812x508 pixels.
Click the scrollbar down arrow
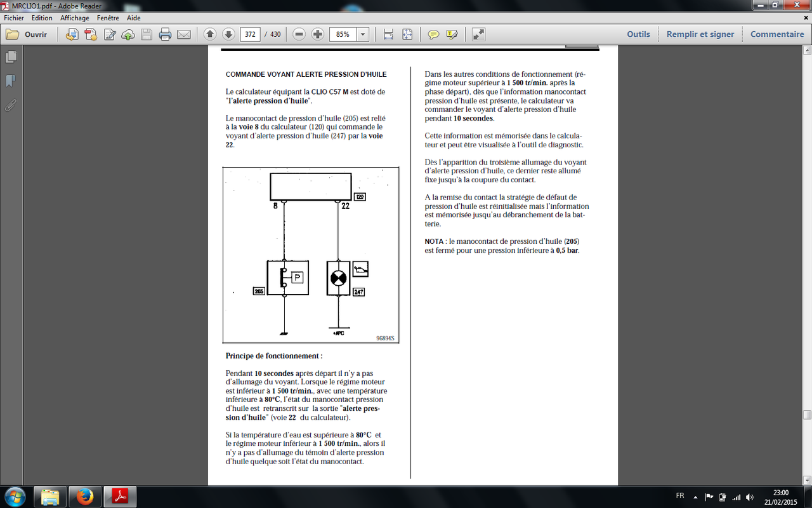coord(807,481)
